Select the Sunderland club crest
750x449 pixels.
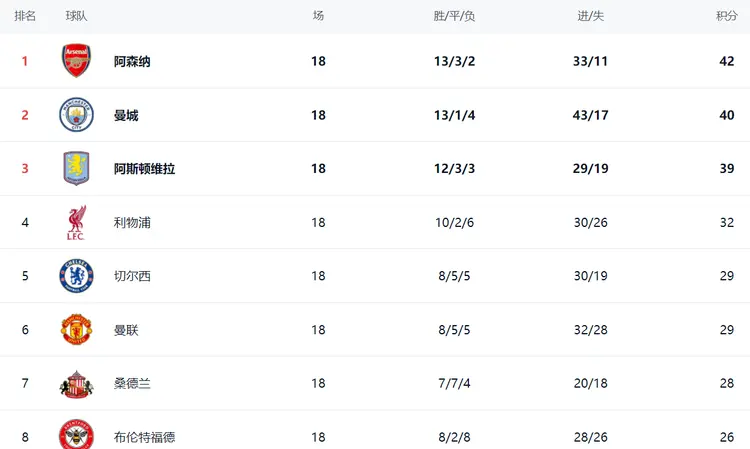[x=76, y=383]
